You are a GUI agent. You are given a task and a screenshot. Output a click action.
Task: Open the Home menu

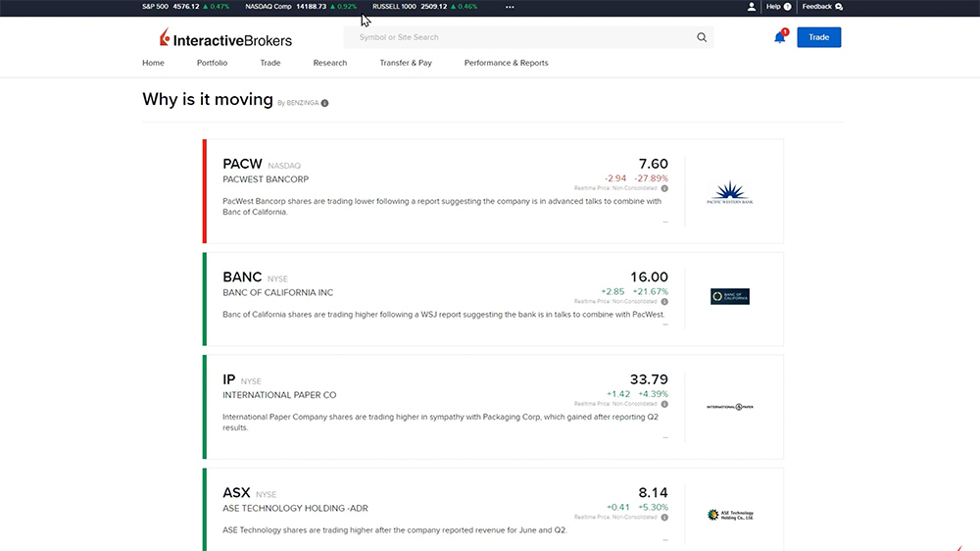[x=153, y=63]
